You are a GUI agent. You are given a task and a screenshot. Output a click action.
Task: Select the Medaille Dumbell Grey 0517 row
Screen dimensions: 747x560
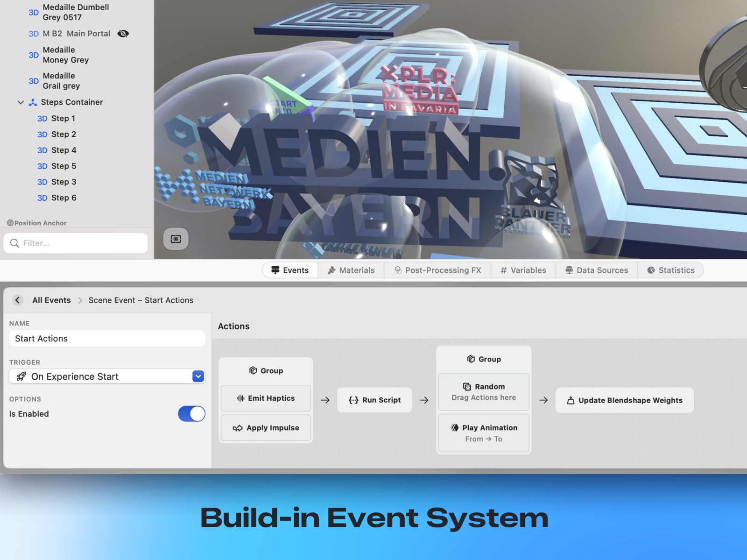[x=77, y=13]
